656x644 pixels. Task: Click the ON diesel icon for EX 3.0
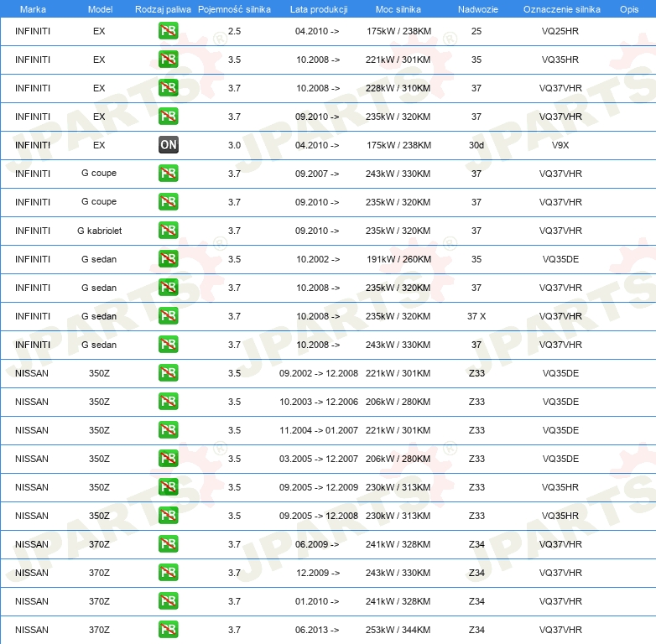tap(168, 145)
